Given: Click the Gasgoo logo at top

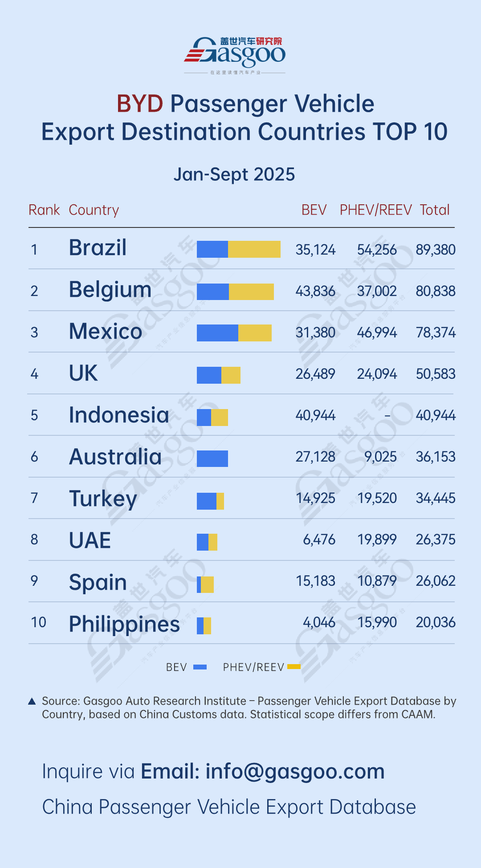Looking at the screenshot, I should click(235, 55).
